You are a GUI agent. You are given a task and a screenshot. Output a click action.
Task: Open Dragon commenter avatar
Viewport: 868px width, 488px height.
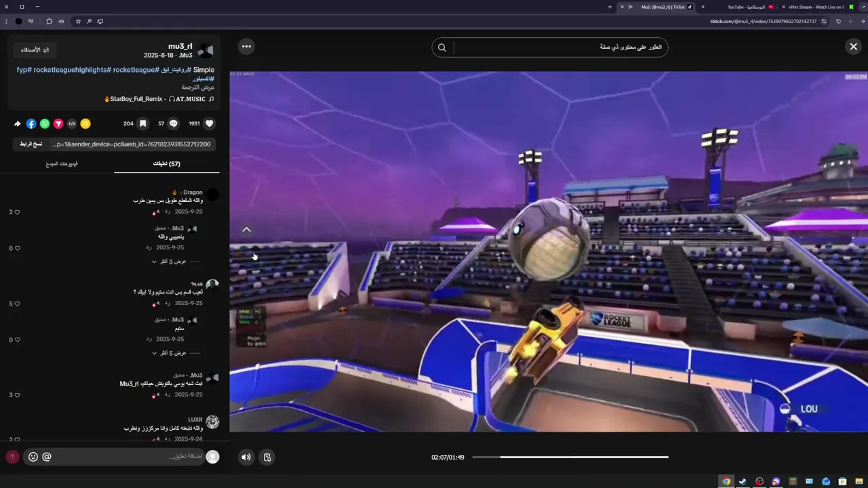[212, 195]
